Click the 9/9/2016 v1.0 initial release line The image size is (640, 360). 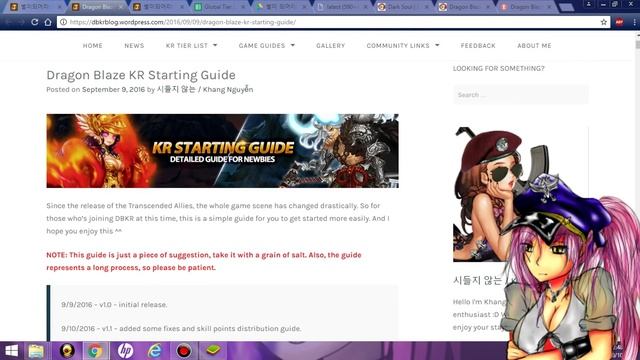pos(114,304)
